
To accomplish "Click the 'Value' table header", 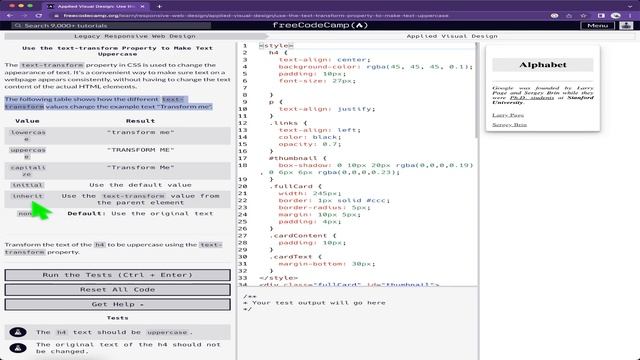I will 27,121.
